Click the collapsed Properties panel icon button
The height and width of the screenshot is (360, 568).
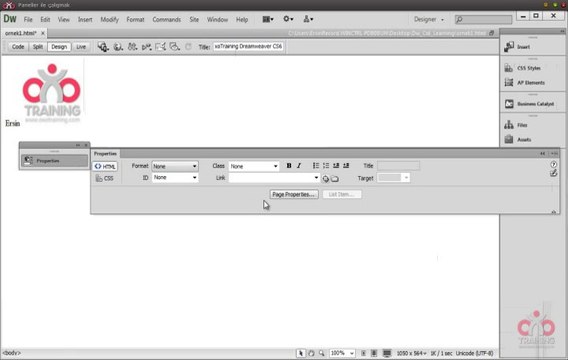(x=54, y=161)
